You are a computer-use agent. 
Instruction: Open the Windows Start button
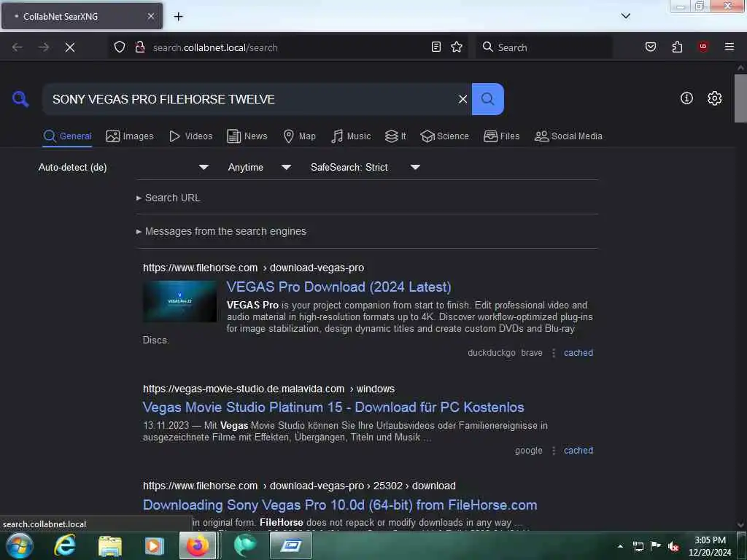pyautogui.click(x=20, y=545)
